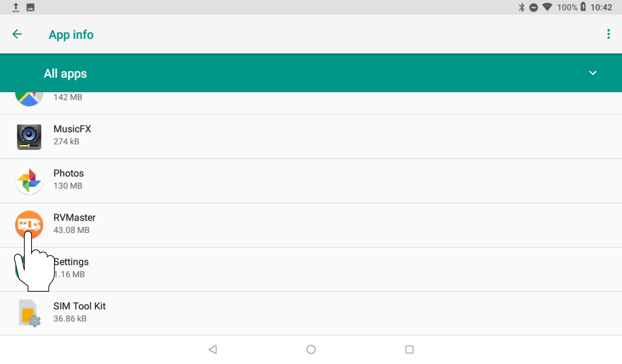Tap the Wi-Fi signal status icon
The width and height of the screenshot is (622, 364).
pyautogui.click(x=547, y=7)
